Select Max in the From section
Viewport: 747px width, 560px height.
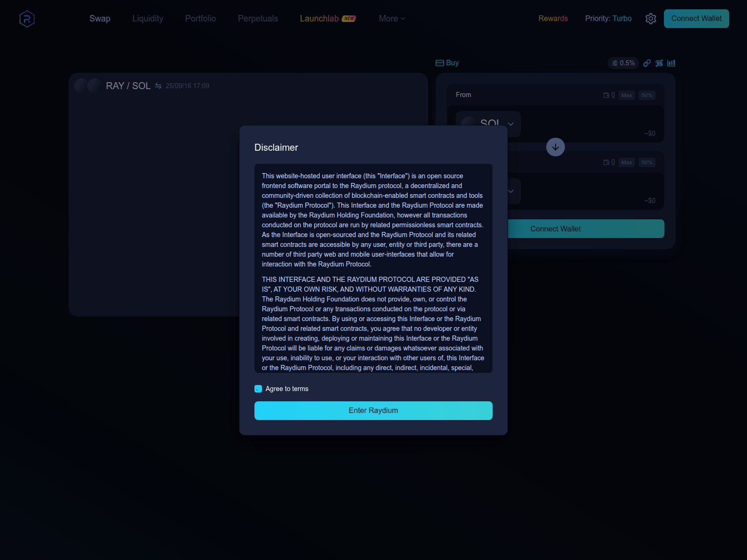tap(627, 95)
